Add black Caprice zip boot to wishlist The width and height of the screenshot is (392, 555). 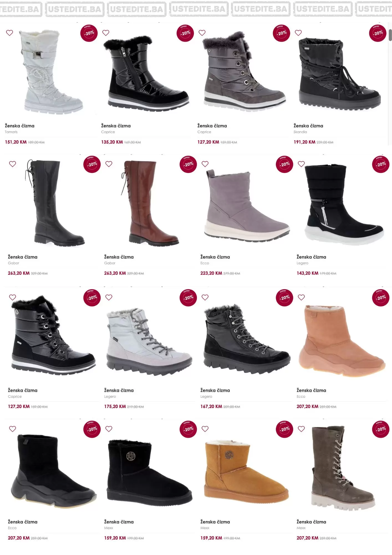click(106, 33)
